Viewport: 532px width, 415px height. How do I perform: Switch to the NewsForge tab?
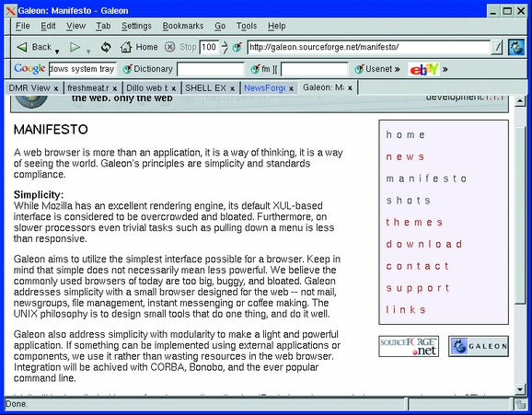pos(265,88)
